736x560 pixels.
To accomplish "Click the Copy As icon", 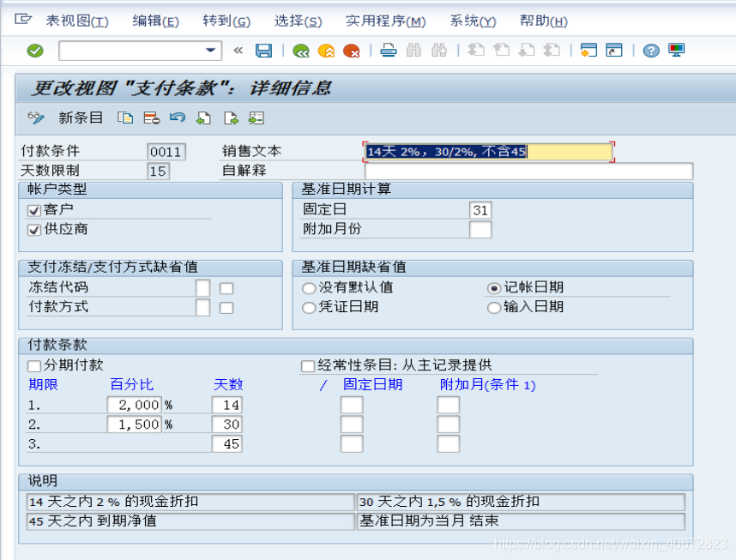I will pyautogui.click(x=125, y=117).
